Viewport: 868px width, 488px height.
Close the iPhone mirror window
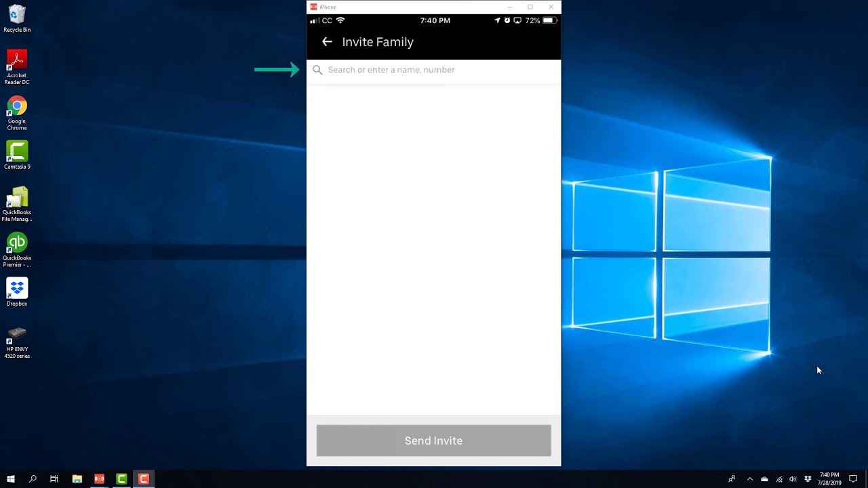coord(551,7)
